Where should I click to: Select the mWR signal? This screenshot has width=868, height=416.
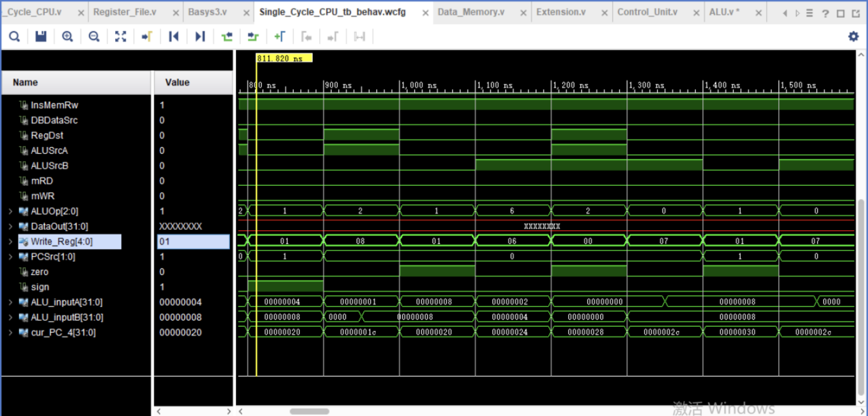42,196
